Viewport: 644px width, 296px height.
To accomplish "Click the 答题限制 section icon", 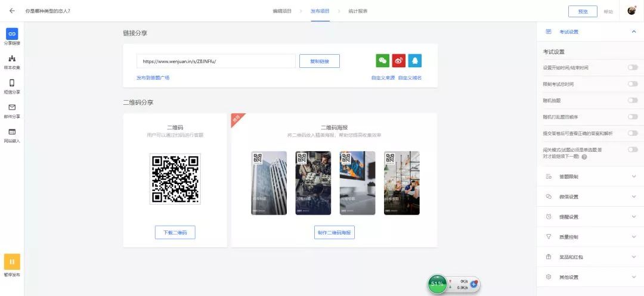I will 549,177.
